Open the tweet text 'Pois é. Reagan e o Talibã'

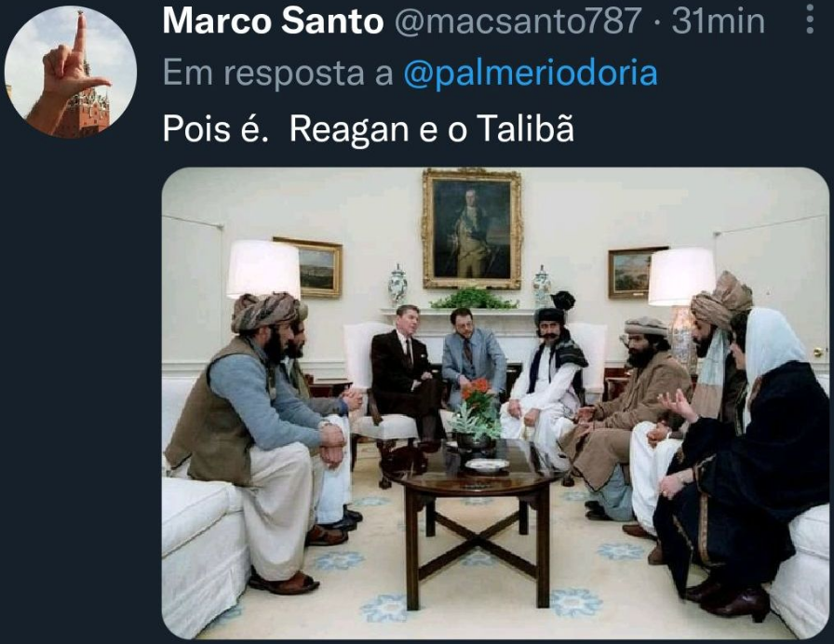click(368, 128)
